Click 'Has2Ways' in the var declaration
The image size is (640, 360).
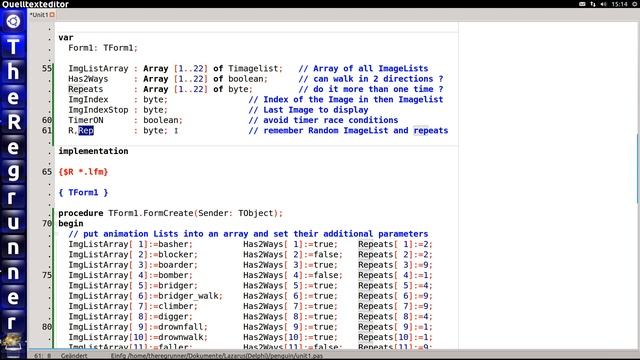point(88,79)
